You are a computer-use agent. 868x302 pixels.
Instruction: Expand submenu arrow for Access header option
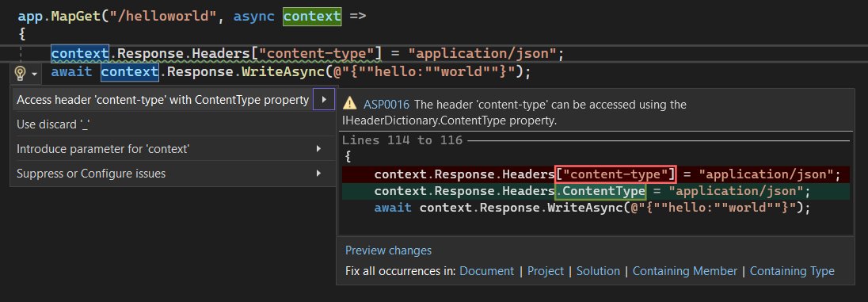(x=324, y=99)
